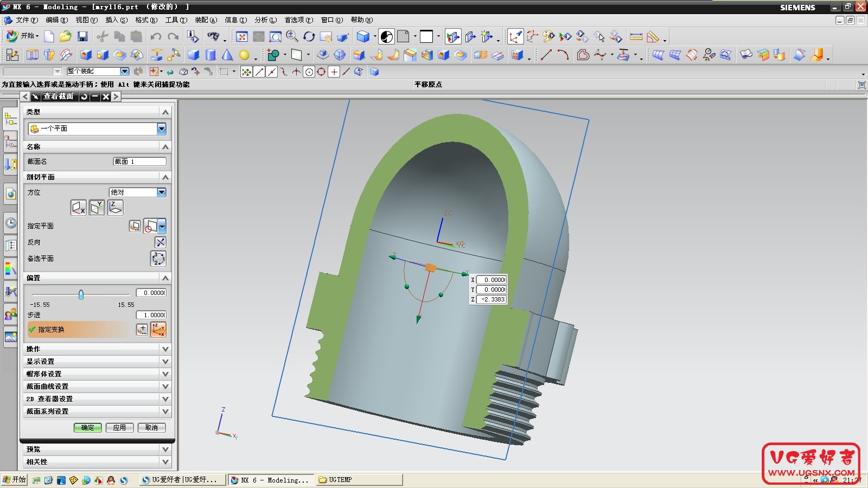This screenshot has height=488, width=868.
Task: Toggle the clip section button in view toolbar
Action: (453, 36)
